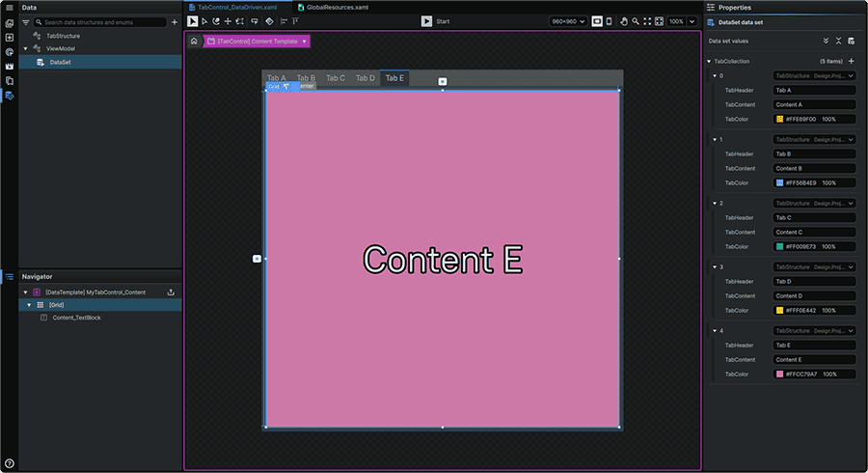
Task: Click the filter icon in Data panel
Action: (x=25, y=22)
